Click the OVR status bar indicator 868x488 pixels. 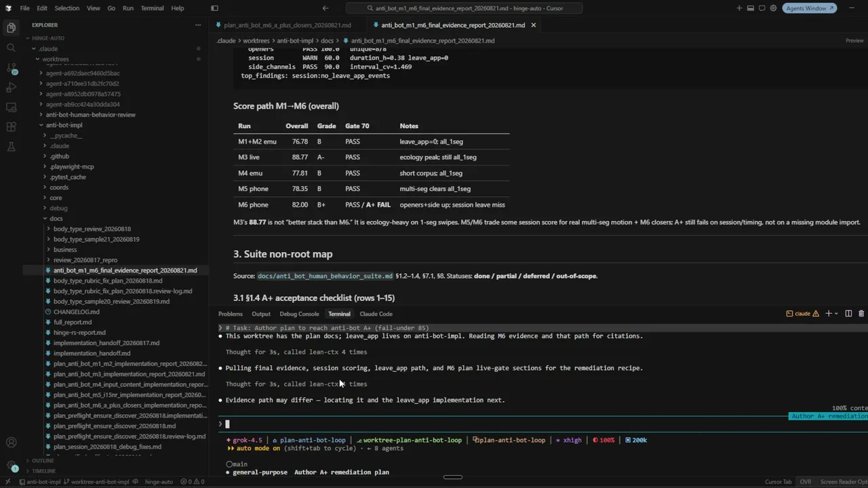pos(805,482)
